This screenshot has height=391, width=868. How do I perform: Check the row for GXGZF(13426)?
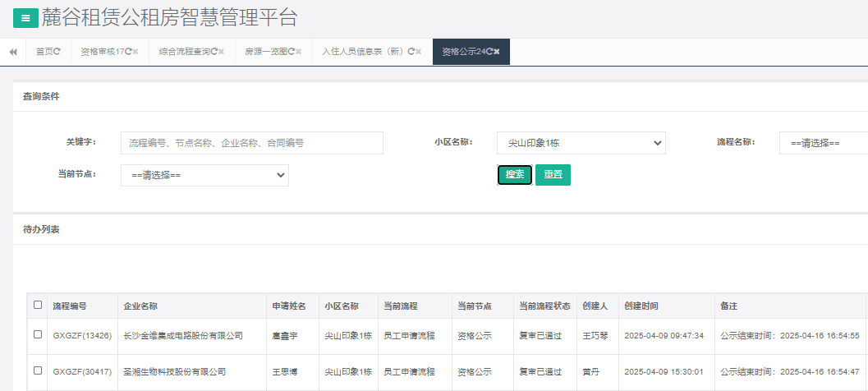[38, 334]
